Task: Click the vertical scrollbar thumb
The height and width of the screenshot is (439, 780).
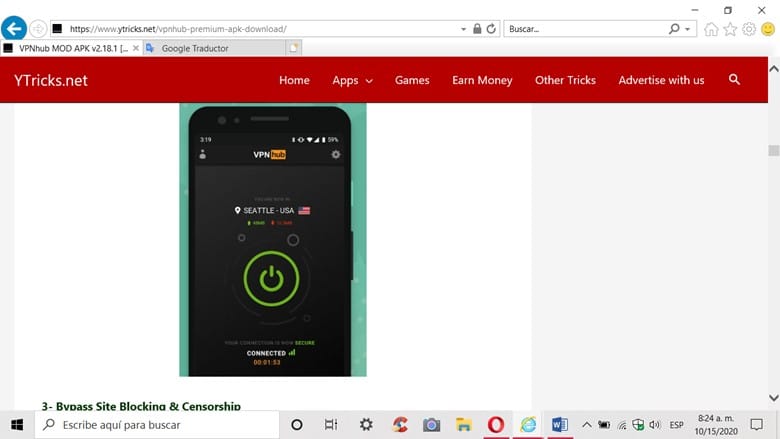Action: [x=774, y=150]
